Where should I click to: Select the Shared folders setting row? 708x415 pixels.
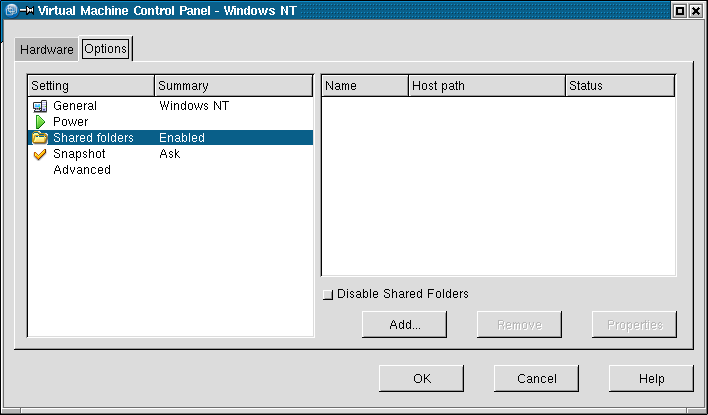tap(170, 138)
